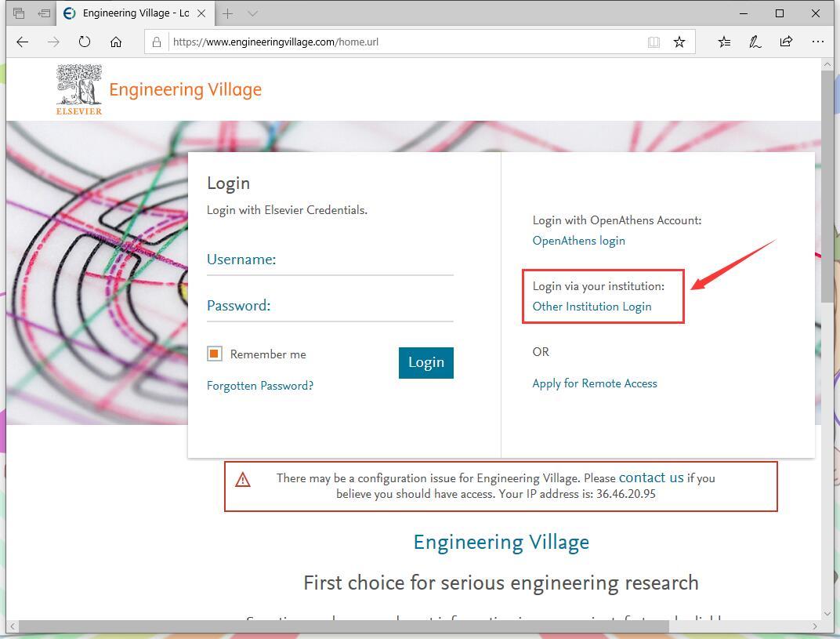Viewport: 840px width, 639px height.
Task: Share this page
Action: (786, 42)
